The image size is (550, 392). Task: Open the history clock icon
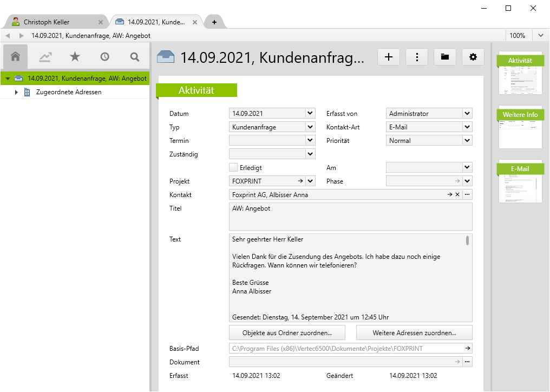click(104, 56)
